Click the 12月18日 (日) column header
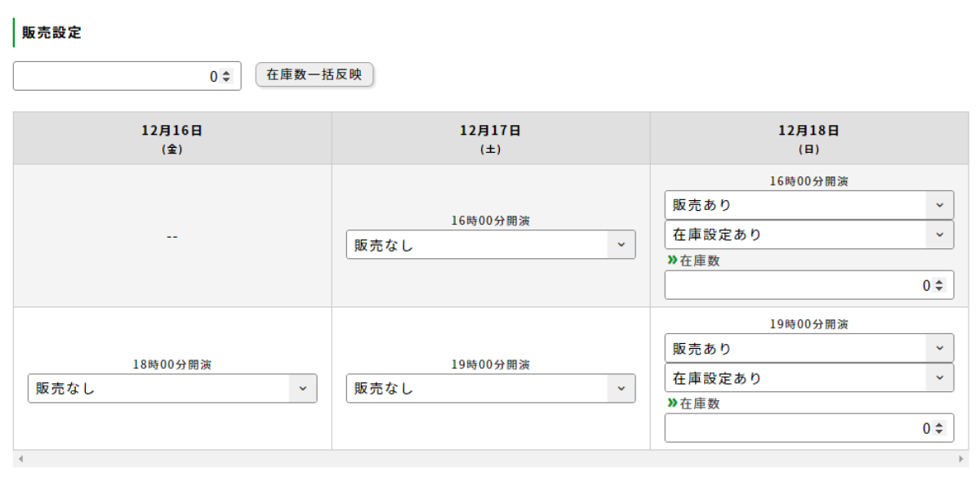980x482 pixels. tap(808, 138)
